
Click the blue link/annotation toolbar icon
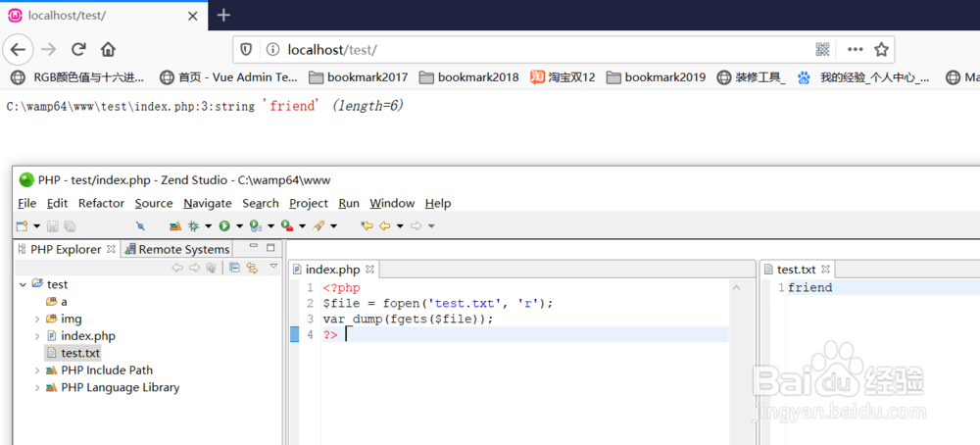tap(140, 225)
